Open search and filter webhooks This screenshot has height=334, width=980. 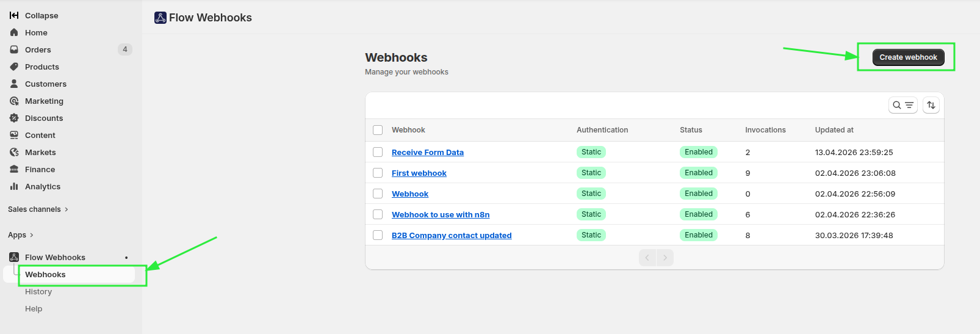903,105
